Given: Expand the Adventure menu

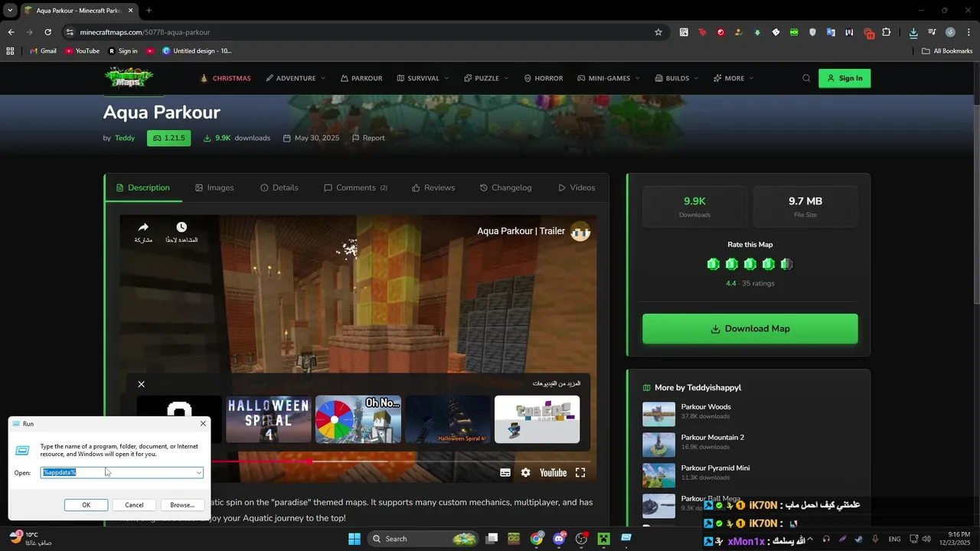Looking at the screenshot, I should tap(296, 78).
